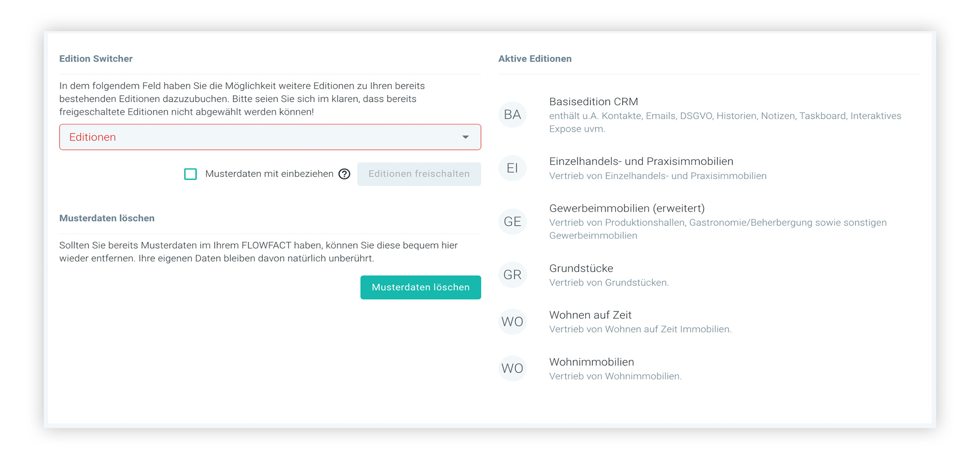Click 'Vertrieb von Wohnimmobilien.' description
Image resolution: width=980 pixels, height=459 pixels.
[x=616, y=376]
